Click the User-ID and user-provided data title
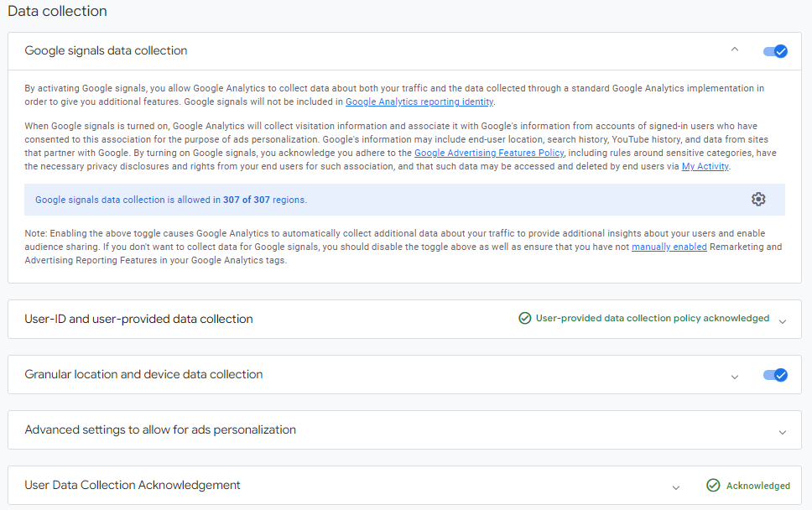Screen dimensions: 812x510 [x=138, y=319]
